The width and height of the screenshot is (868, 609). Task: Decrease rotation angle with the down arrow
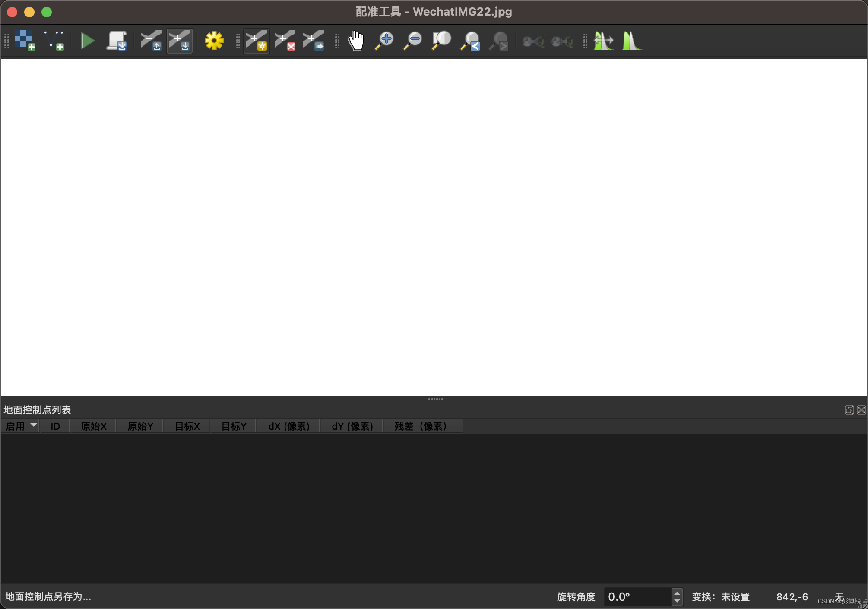677,601
